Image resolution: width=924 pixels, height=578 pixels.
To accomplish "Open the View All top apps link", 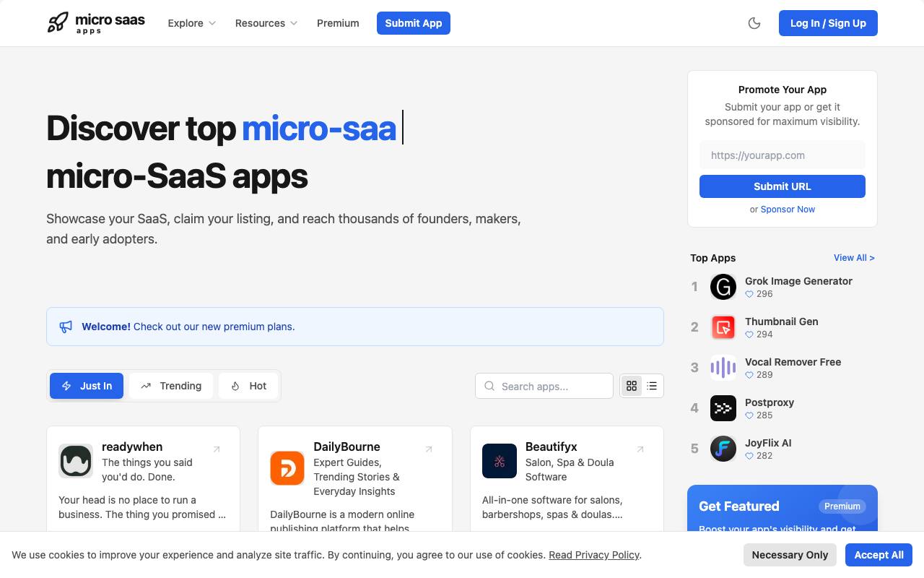I will click(854, 258).
